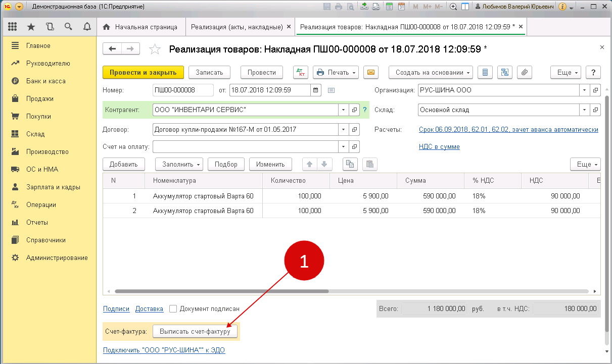Click Провести и закрыть button

pyautogui.click(x=143, y=72)
